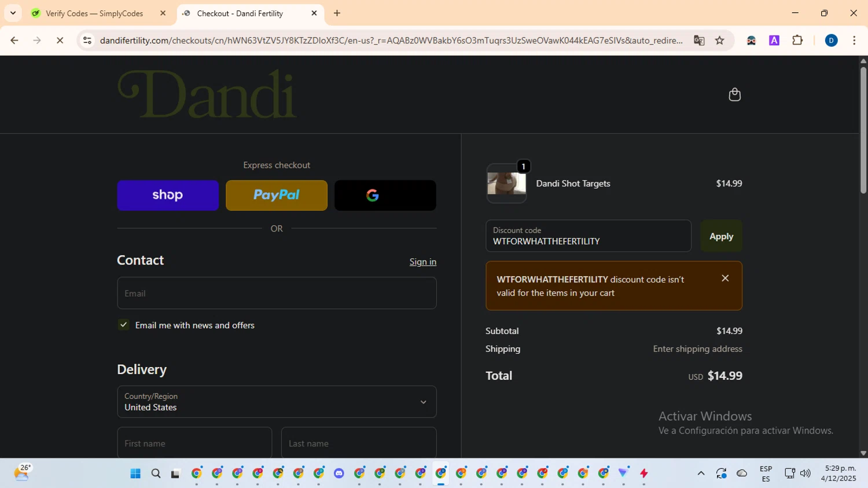Pay with Shop Pay express button
The height and width of the screenshot is (488, 868).
tap(168, 195)
